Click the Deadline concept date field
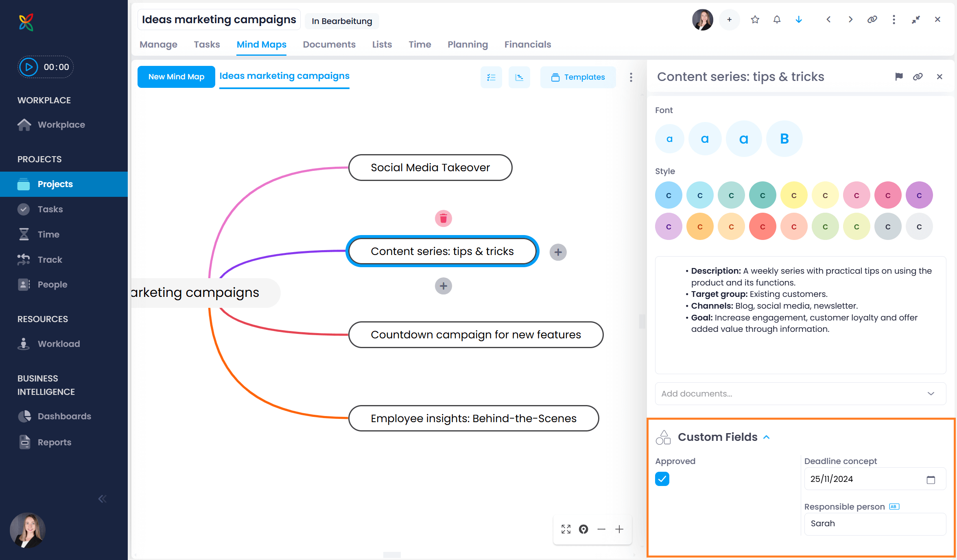This screenshot has width=957, height=560. tap(854, 479)
